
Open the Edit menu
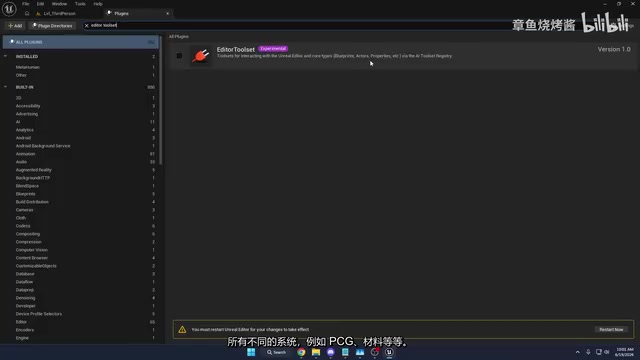coord(40,4)
